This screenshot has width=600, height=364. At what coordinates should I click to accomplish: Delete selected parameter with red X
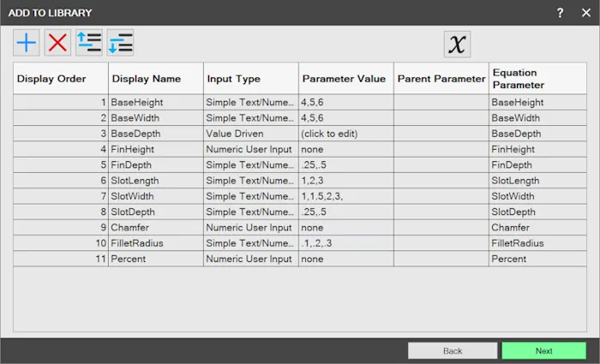57,43
